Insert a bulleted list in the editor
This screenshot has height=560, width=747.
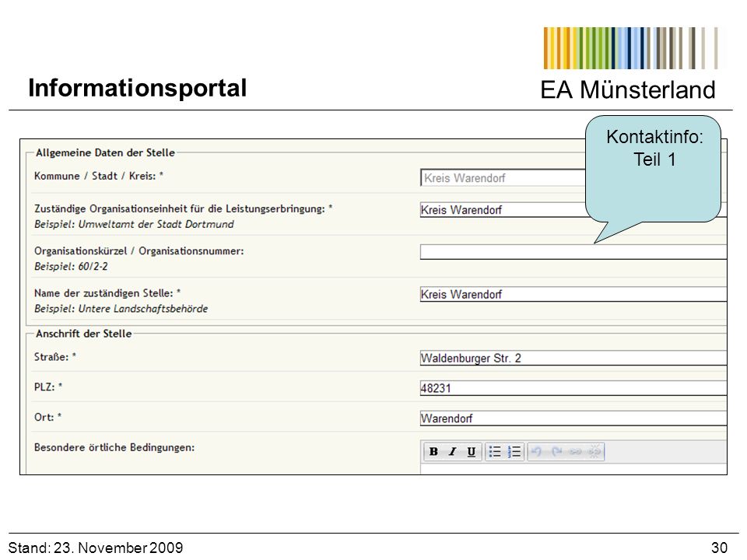[x=495, y=451]
